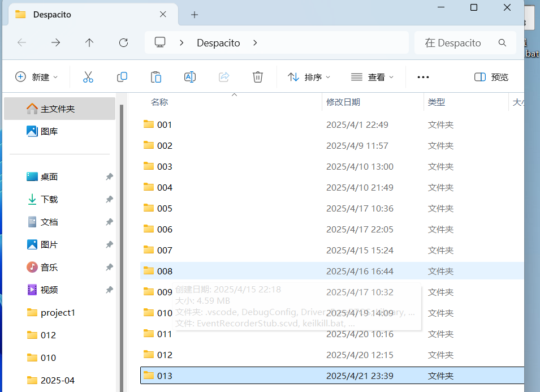
Task: Select folder 013 in file list
Action: click(332, 376)
